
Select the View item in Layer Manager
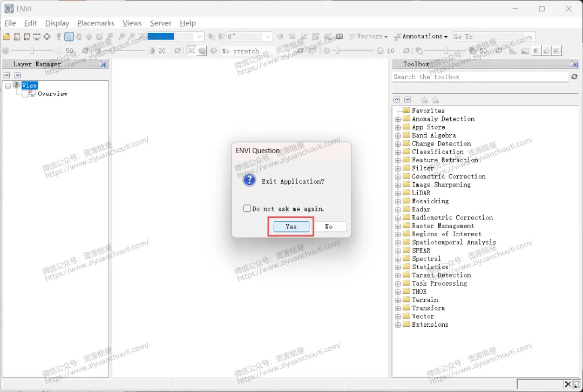click(29, 86)
